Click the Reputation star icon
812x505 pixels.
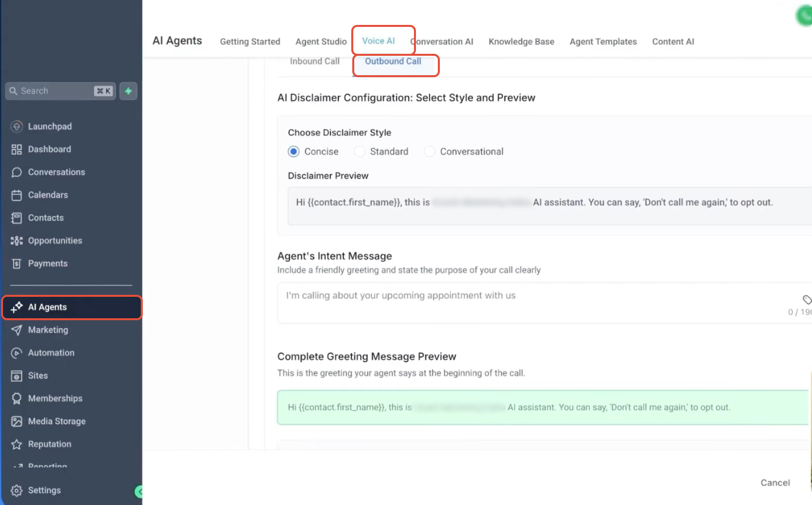tap(17, 444)
